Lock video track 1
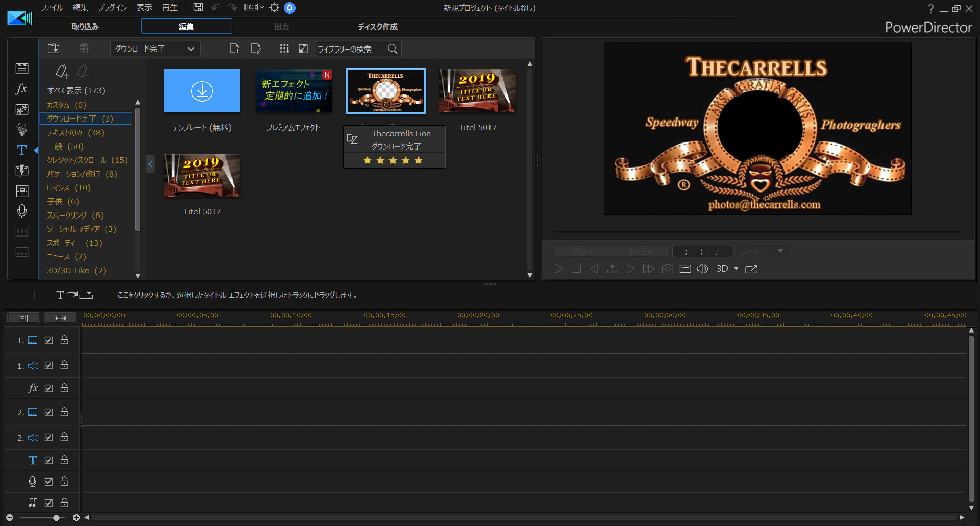The height and width of the screenshot is (526, 980). tap(64, 340)
